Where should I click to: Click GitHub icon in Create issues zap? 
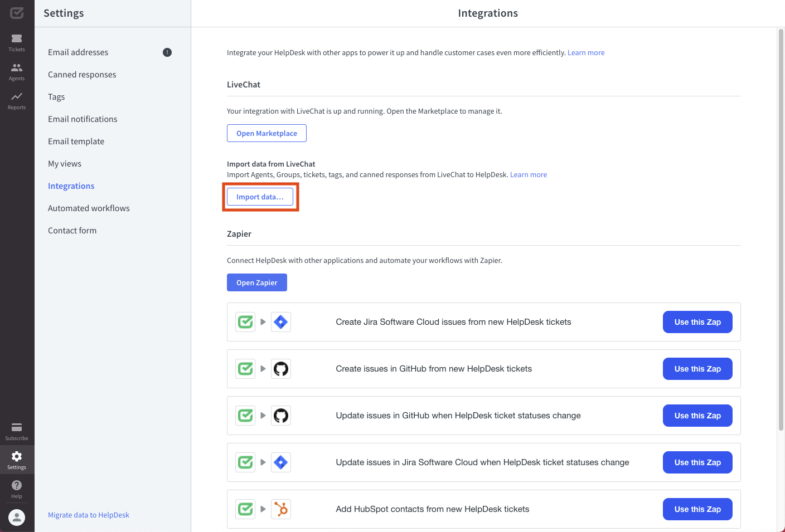tap(281, 369)
